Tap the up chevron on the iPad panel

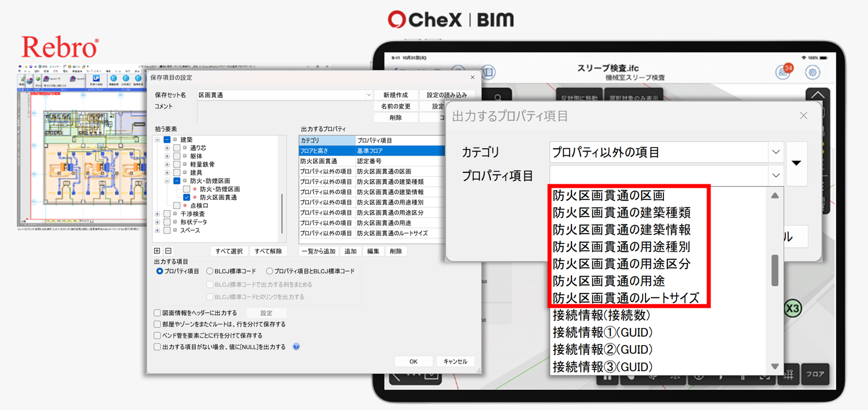(817, 95)
